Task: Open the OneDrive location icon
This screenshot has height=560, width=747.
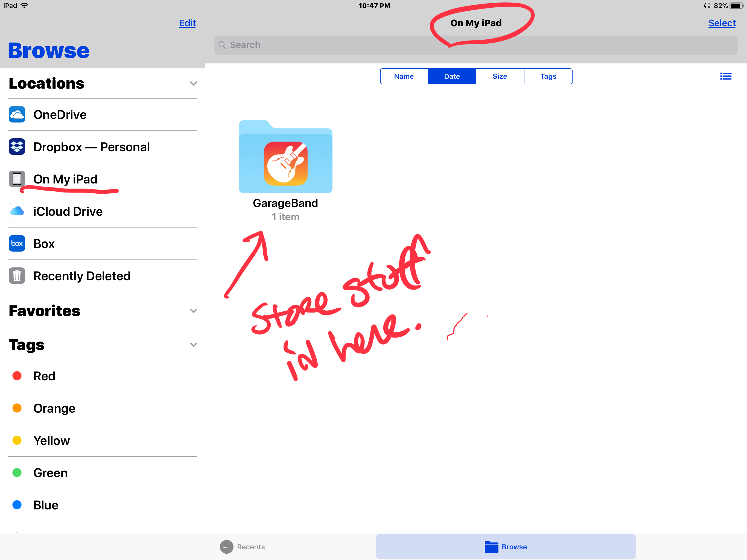Action: coord(17,115)
